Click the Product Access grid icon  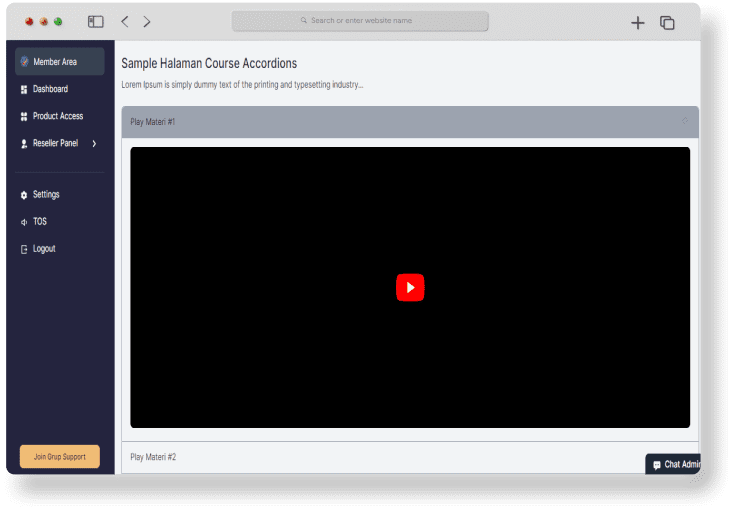pyautogui.click(x=24, y=117)
